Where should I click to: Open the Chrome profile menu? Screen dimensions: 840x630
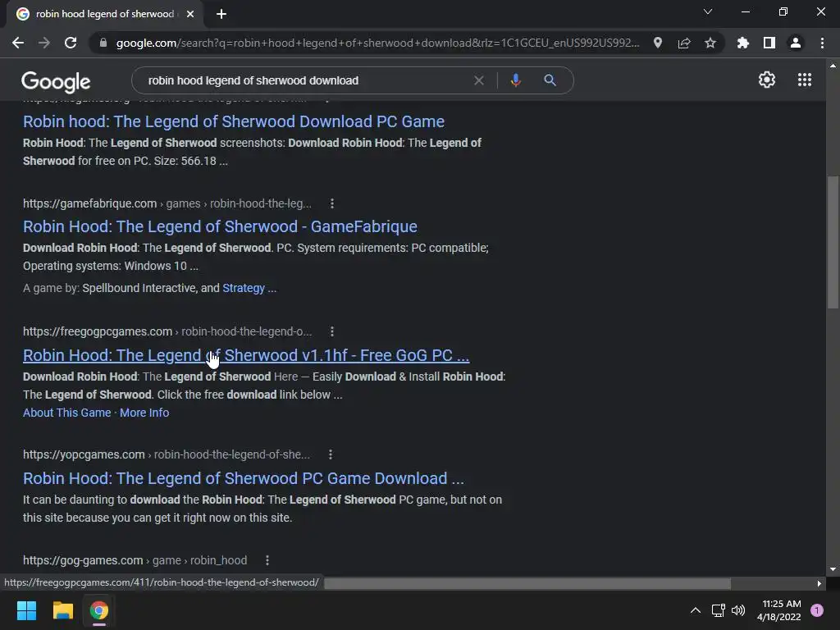[x=796, y=43]
